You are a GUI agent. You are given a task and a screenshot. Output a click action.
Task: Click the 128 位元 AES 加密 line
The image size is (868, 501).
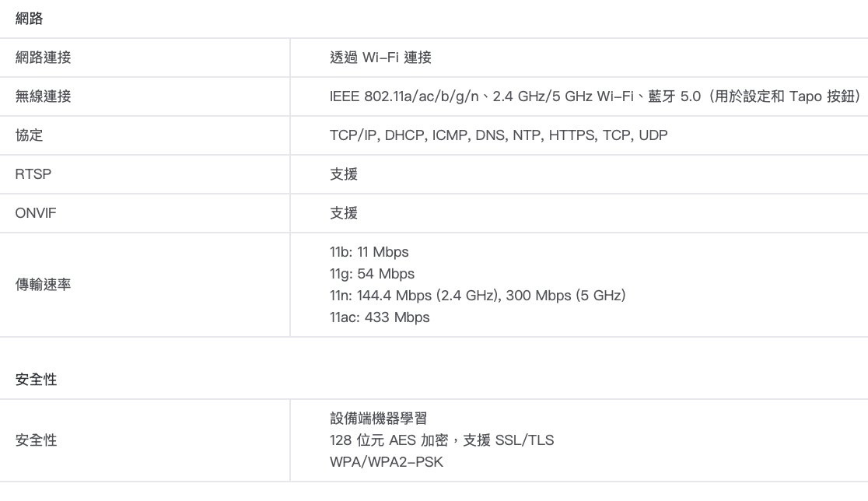point(442,441)
